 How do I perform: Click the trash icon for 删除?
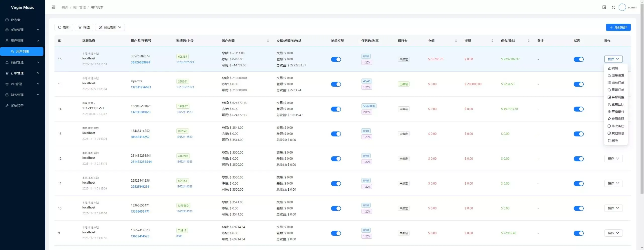[609, 141]
